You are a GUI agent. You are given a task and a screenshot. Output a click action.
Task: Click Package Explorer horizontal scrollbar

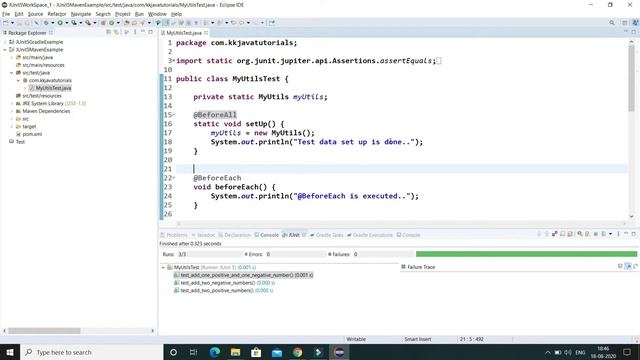coord(44,331)
